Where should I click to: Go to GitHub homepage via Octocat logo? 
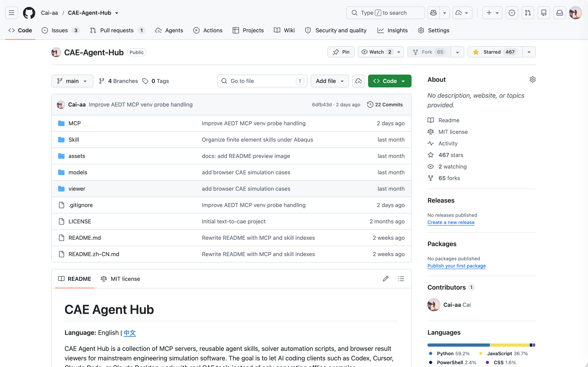tap(29, 13)
